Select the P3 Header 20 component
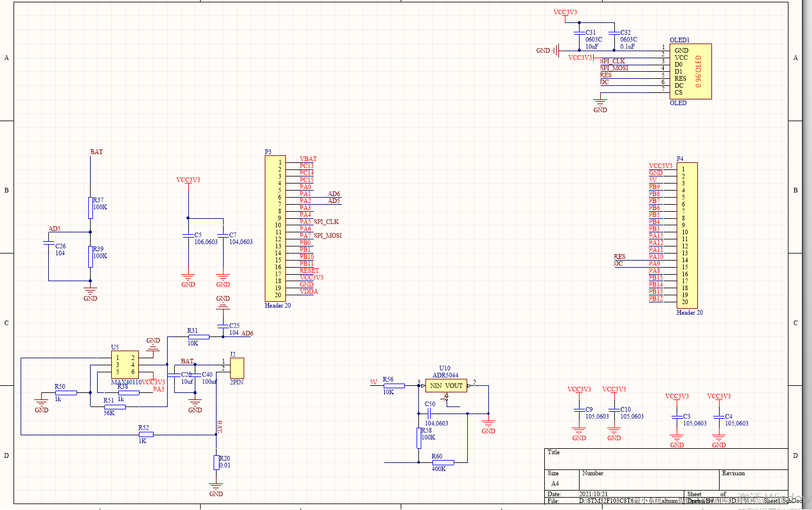Image resolution: width=812 pixels, height=510 pixels. coord(275,228)
